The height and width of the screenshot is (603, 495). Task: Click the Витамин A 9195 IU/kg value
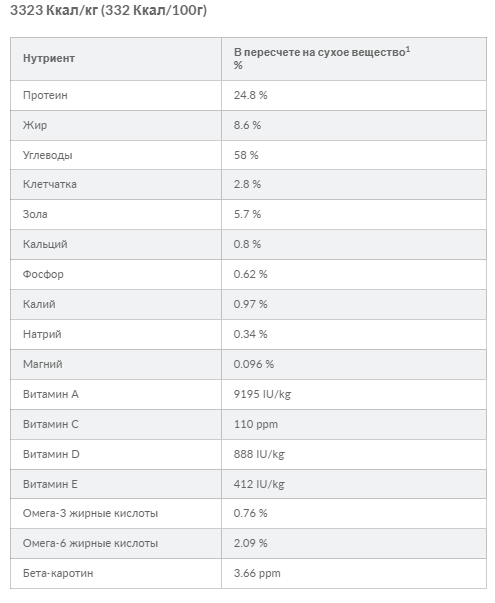(262, 394)
